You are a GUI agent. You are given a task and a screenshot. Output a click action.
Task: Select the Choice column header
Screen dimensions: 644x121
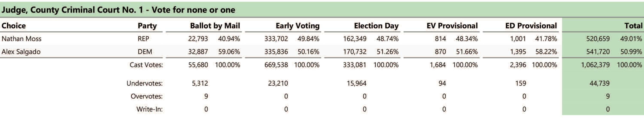pos(14,26)
